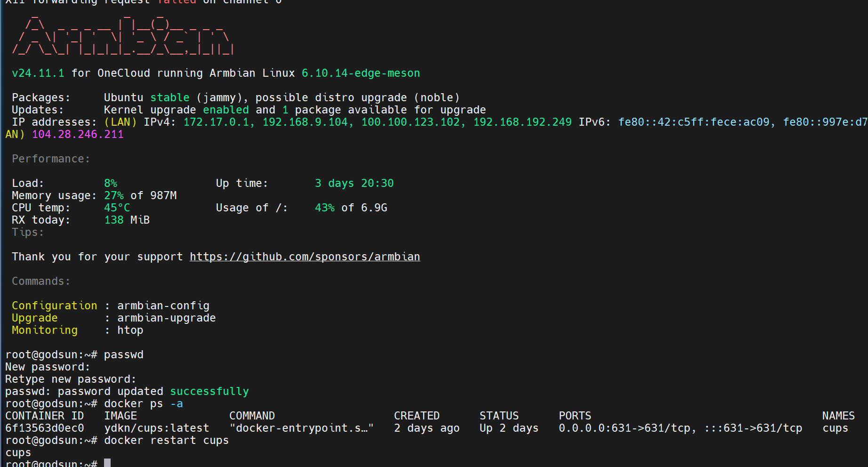Screen dimensions: 868x467
Task: Click the 'Performance:' section heading
Action: tap(51, 159)
